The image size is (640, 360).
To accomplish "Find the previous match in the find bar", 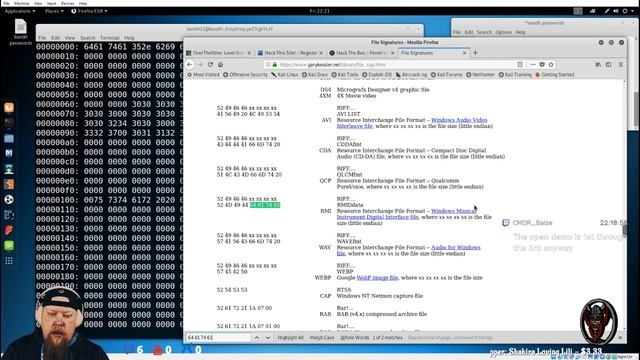I will 257,338.
